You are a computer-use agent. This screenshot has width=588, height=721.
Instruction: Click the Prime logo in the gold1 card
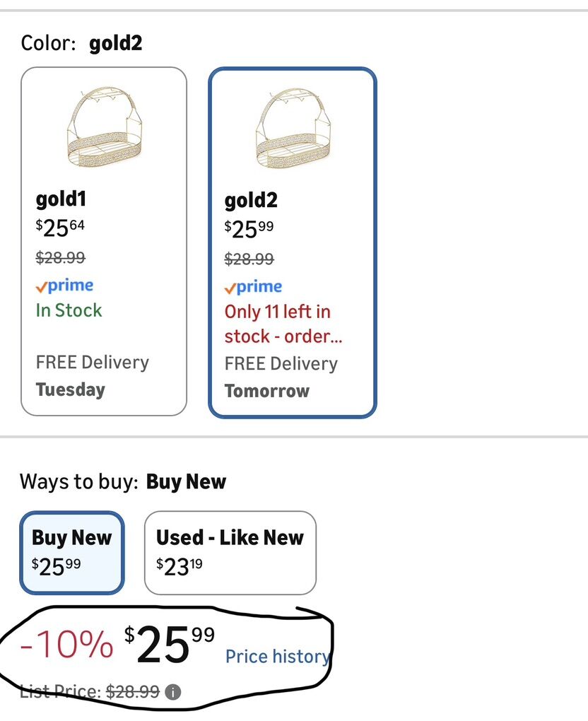click(x=65, y=286)
